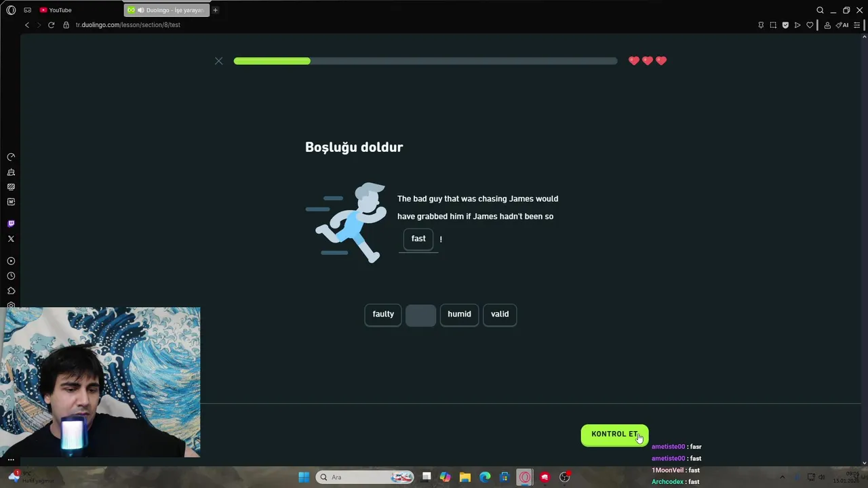
Task: Launch Microsoft Edge from taskbar
Action: click(x=485, y=477)
